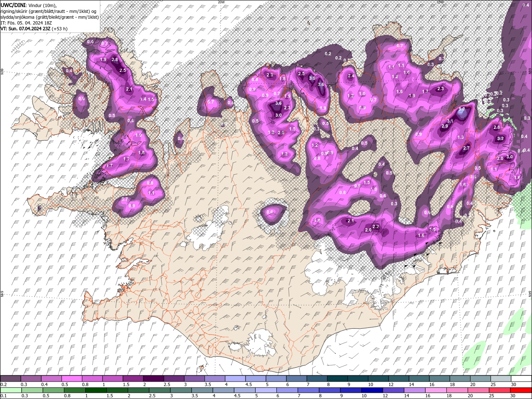Click the '4.5' label on the purple snow scale
The image size is (532, 399).
(249, 384)
